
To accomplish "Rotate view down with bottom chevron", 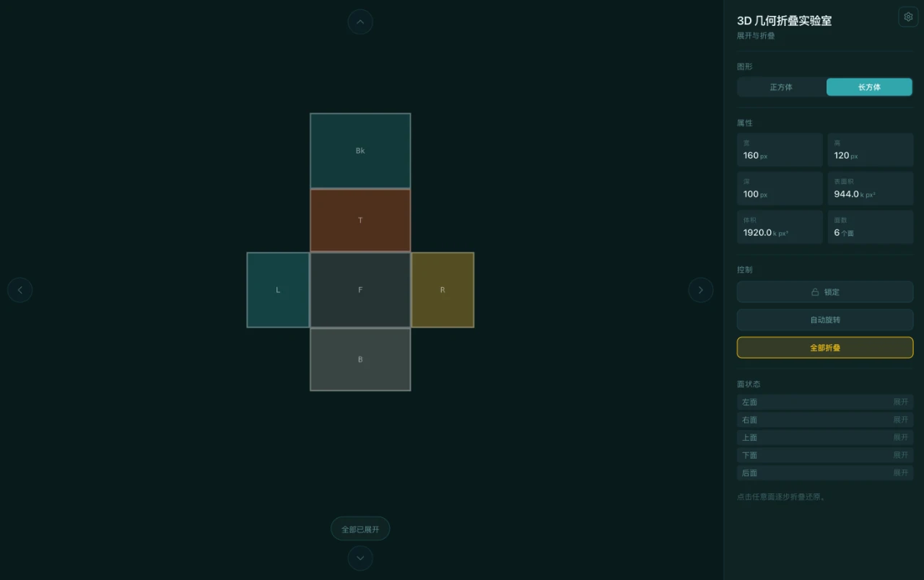I will pyautogui.click(x=360, y=558).
